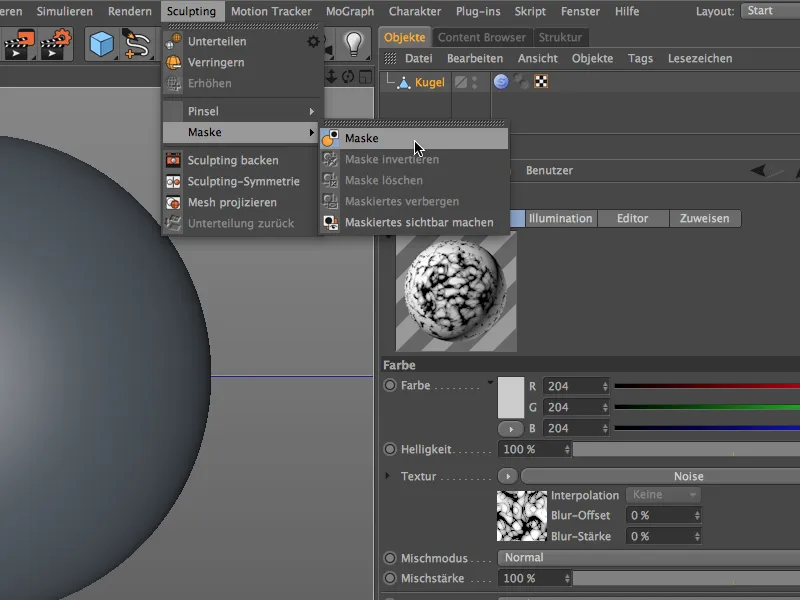Open the Layout dropdown showing Start
Viewport: 800px width, 600px height.
769,11
